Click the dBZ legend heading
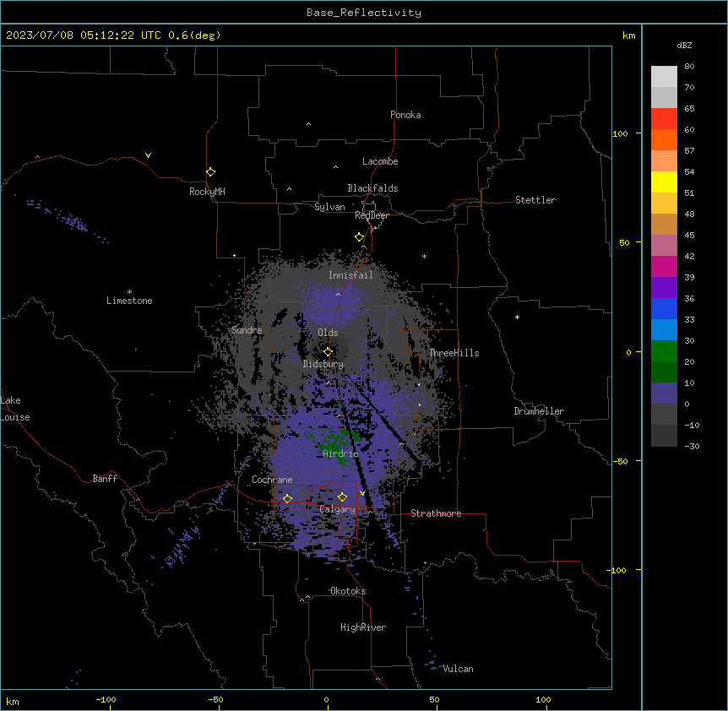The height and width of the screenshot is (711, 728). click(x=684, y=45)
